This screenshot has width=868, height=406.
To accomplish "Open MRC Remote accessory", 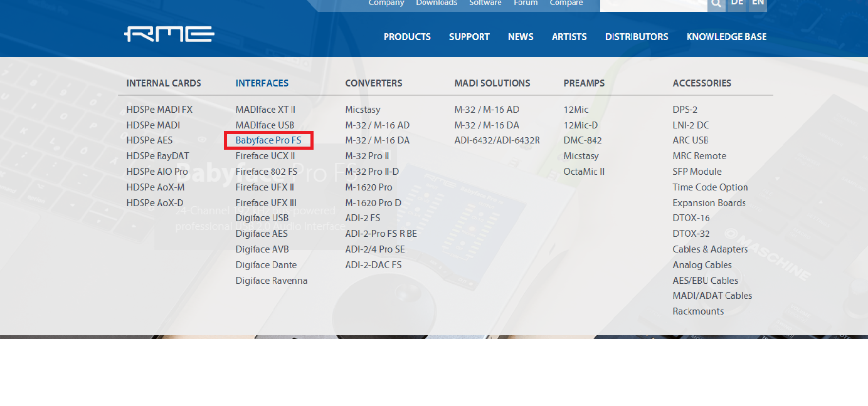I will [699, 156].
